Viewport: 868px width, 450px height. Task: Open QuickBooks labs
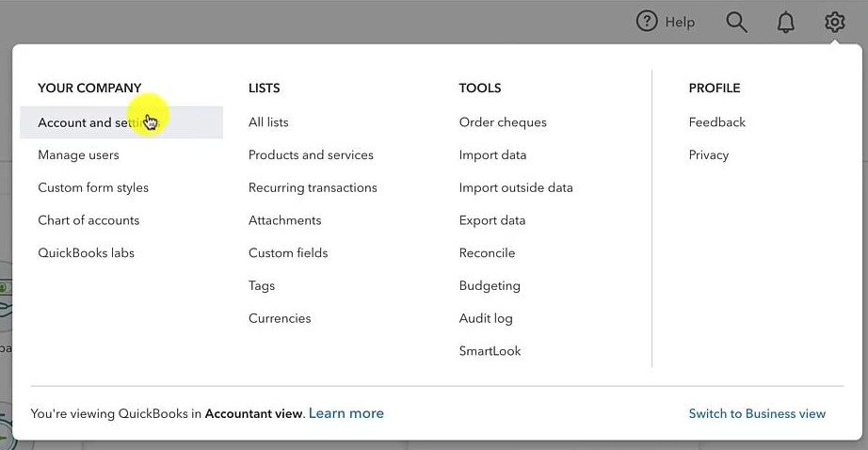(x=86, y=253)
